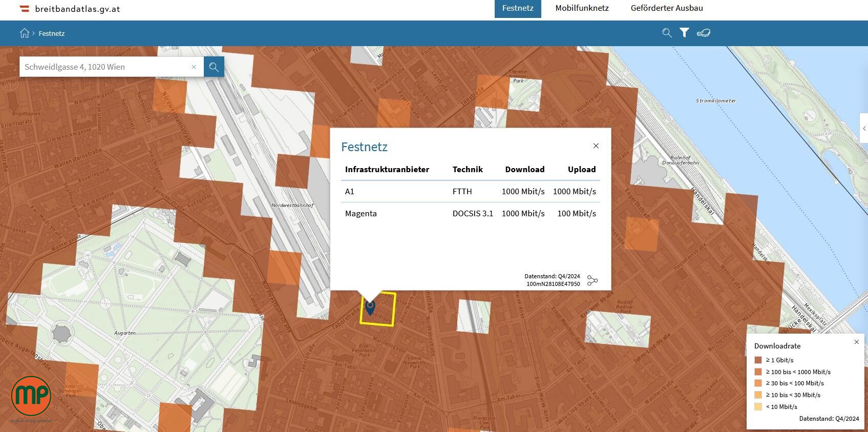Click the MP logo on the map
Viewport: 868px width, 432px height.
(31, 396)
